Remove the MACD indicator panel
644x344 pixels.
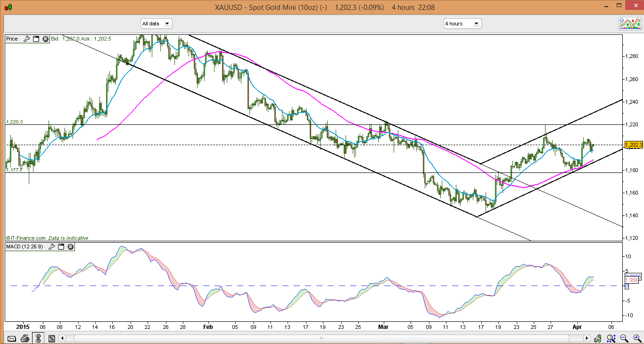70,247
